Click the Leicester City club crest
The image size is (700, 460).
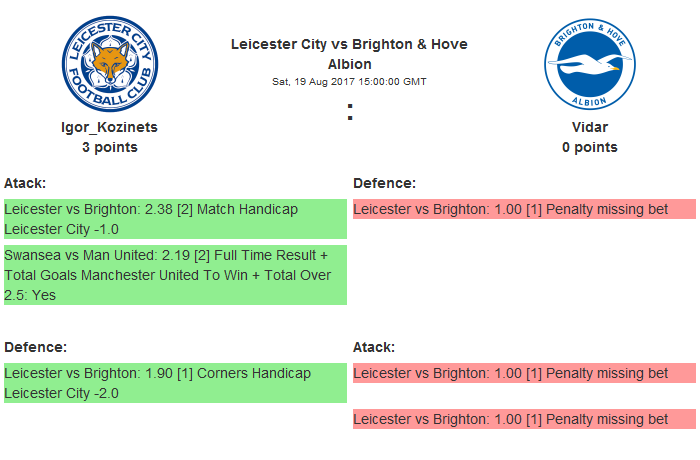pyautogui.click(x=110, y=63)
